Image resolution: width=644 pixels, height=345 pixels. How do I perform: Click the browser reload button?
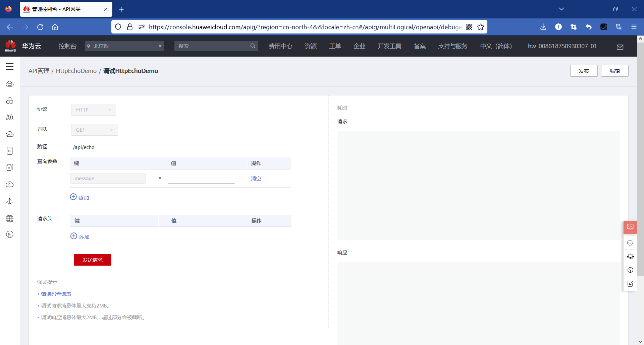coord(40,27)
